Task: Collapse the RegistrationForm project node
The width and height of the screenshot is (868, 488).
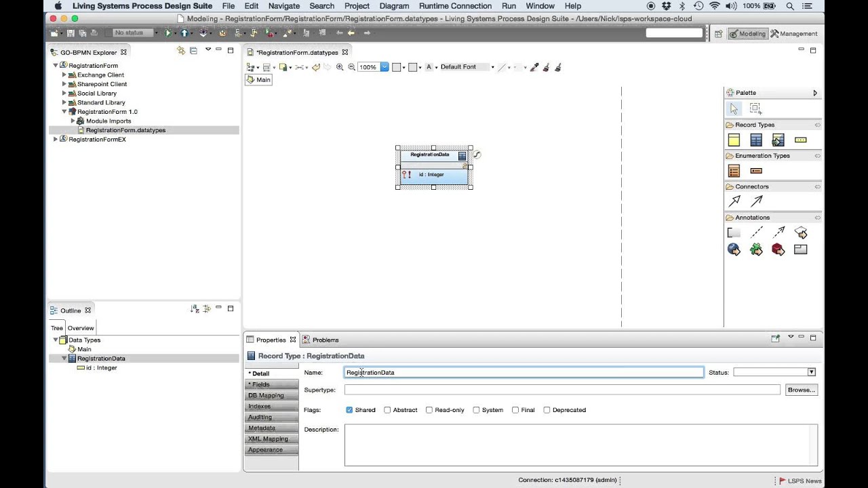Action: coord(56,66)
